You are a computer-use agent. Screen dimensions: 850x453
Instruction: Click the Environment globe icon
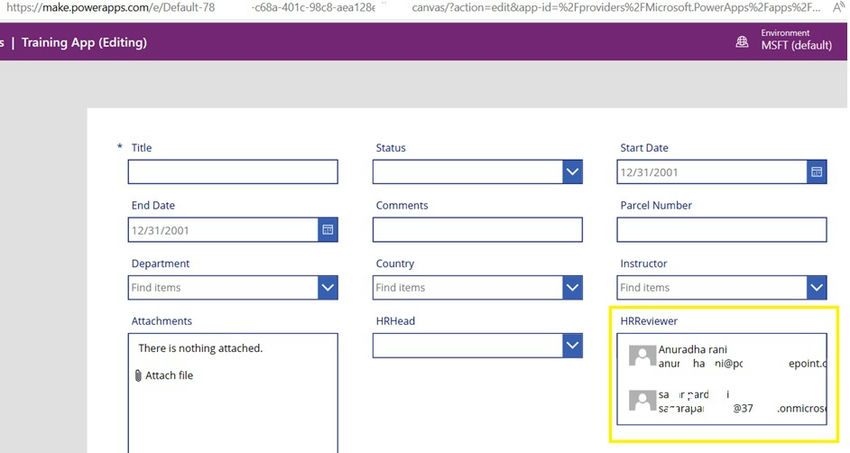pyautogui.click(x=742, y=42)
